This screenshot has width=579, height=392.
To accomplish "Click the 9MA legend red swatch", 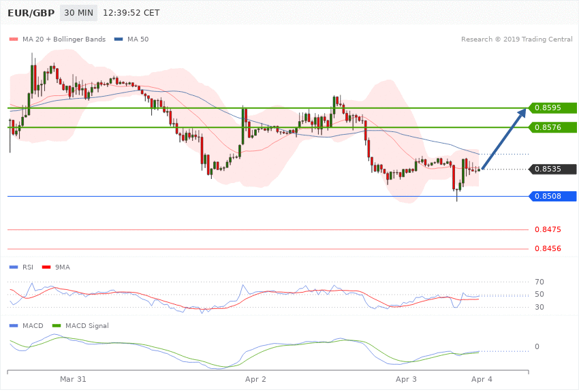I will click(46, 267).
